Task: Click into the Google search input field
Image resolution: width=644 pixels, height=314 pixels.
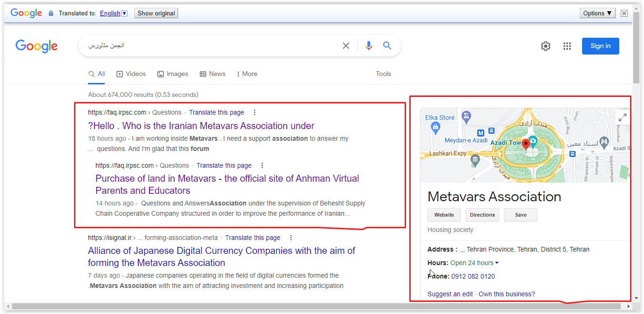Action: (210, 46)
